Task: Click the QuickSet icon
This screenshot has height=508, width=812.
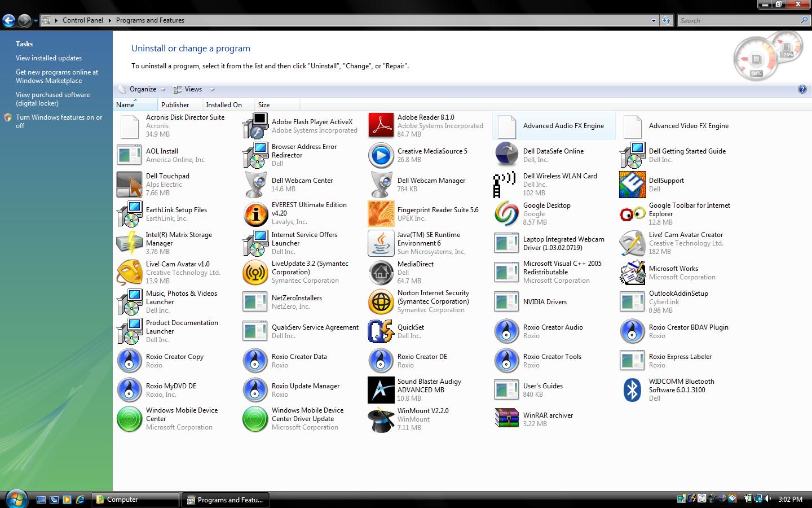Action: coord(381,331)
